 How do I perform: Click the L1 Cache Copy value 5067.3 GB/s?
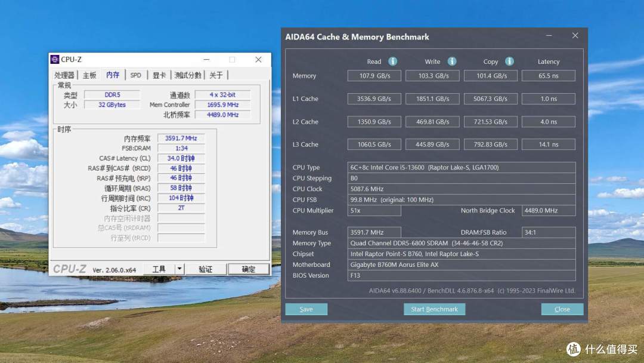click(x=491, y=99)
